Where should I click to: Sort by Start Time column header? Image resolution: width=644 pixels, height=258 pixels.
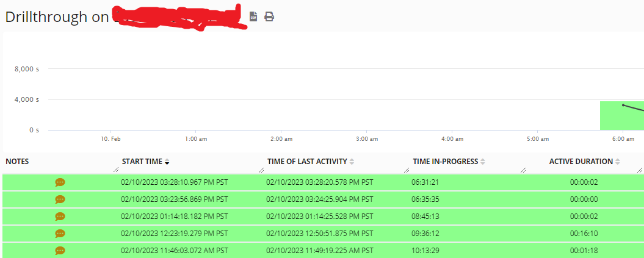coord(142,162)
